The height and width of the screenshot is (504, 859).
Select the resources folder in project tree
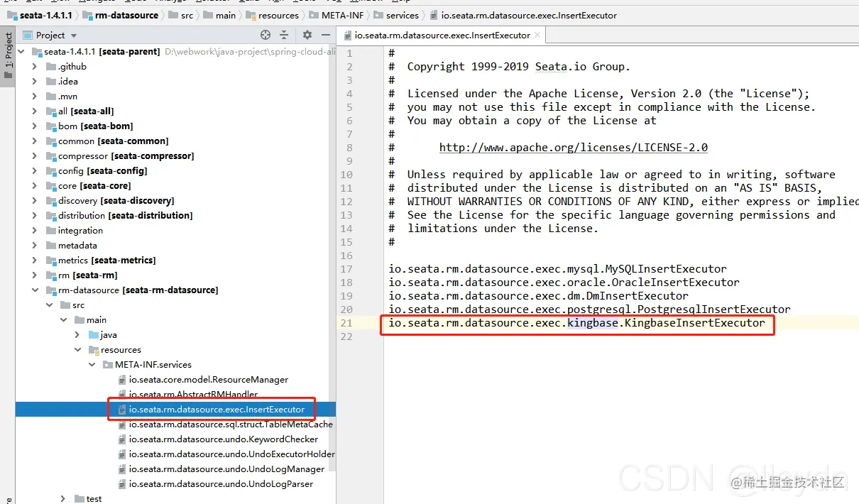[175, 350]
